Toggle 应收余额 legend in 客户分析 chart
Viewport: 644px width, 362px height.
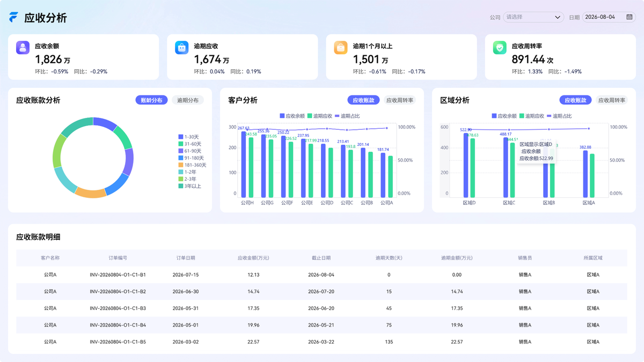[292, 116]
